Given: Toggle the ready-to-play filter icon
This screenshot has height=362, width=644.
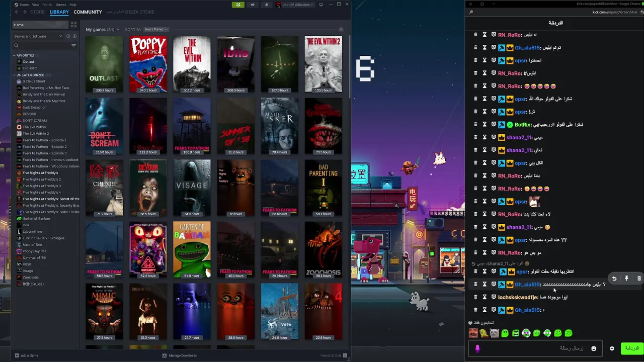Looking at the screenshot, I should tap(74, 36).
